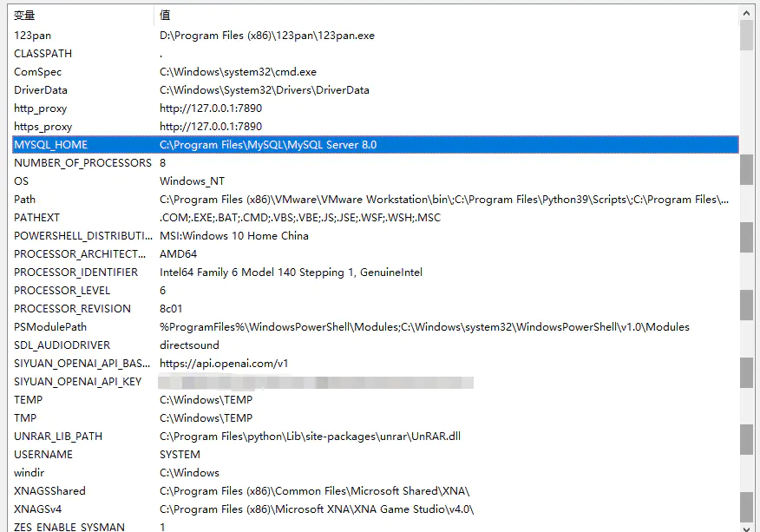Click the scrollbar up arrow
Viewport: 760px width, 532px height.
click(x=746, y=14)
